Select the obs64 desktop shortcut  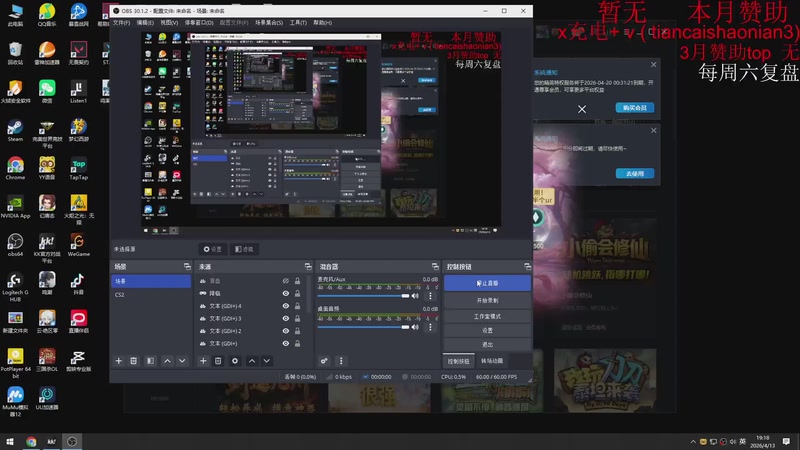15,245
